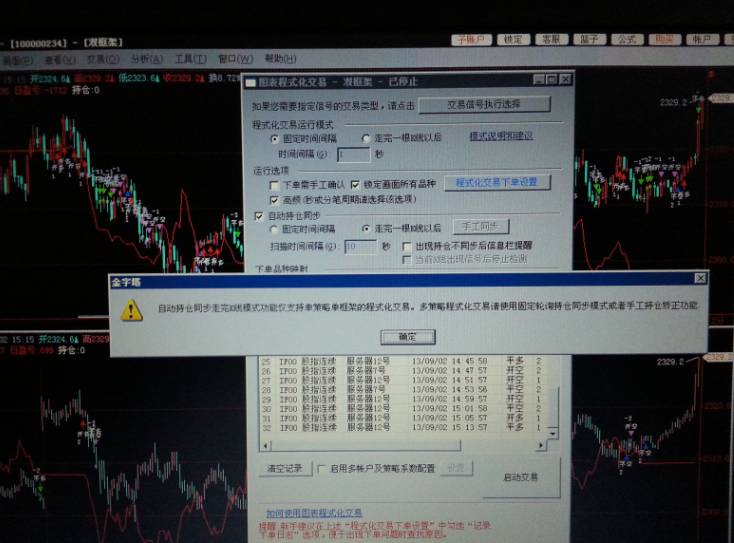The width and height of the screenshot is (734, 543).
Task: Open the 工具(T) menu
Action: [x=191, y=59]
